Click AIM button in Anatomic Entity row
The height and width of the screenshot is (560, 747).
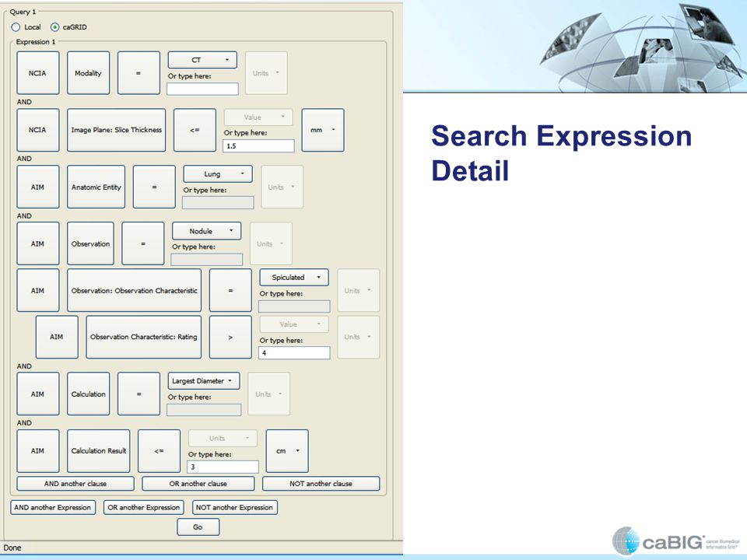(x=37, y=187)
